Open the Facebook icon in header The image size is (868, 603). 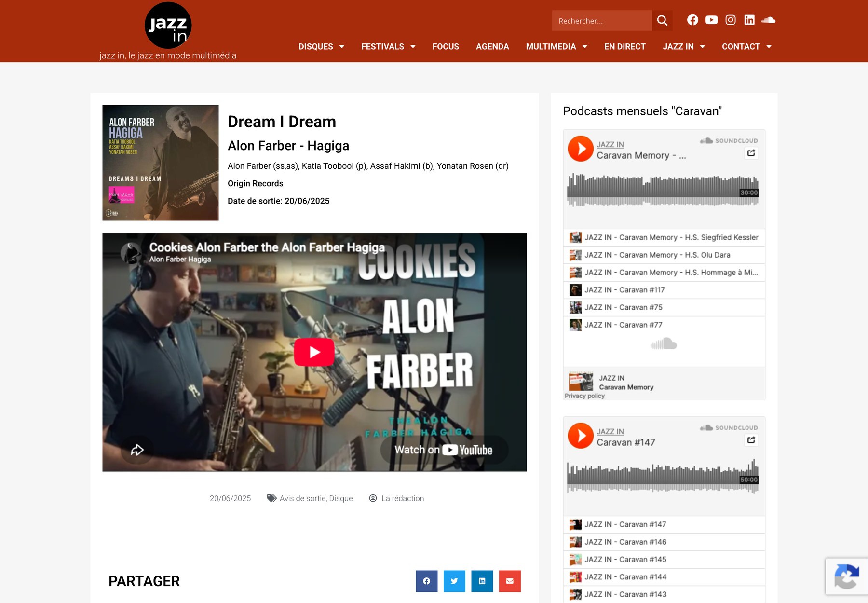[692, 20]
